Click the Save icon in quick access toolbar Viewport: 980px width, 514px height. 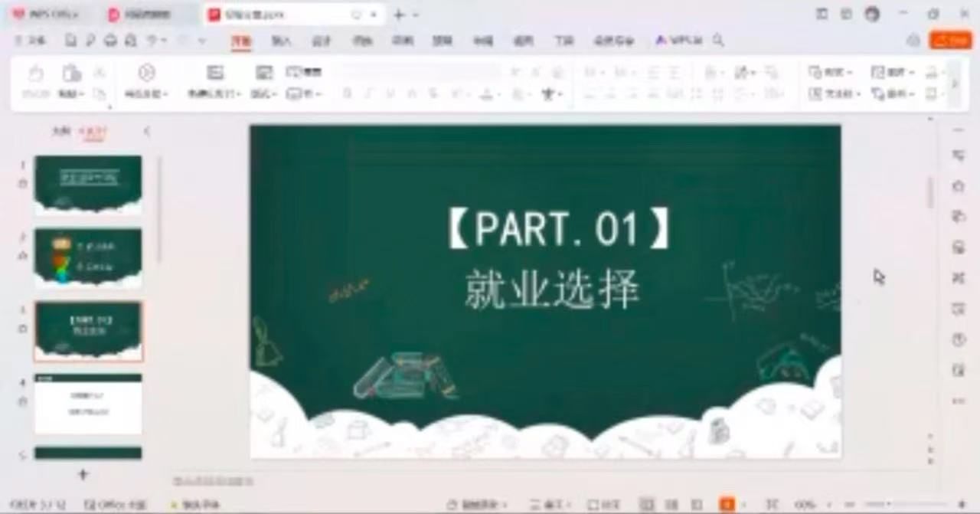click(70, 41)
